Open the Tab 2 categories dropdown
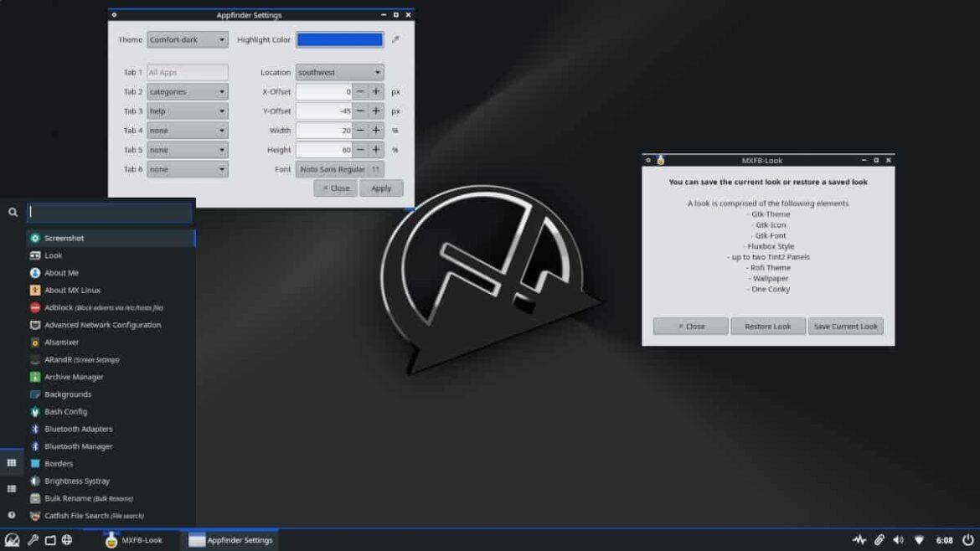Image resolution: width=980 pixels, height=551 pixels. pyautogui.click(x=187, y=91)
